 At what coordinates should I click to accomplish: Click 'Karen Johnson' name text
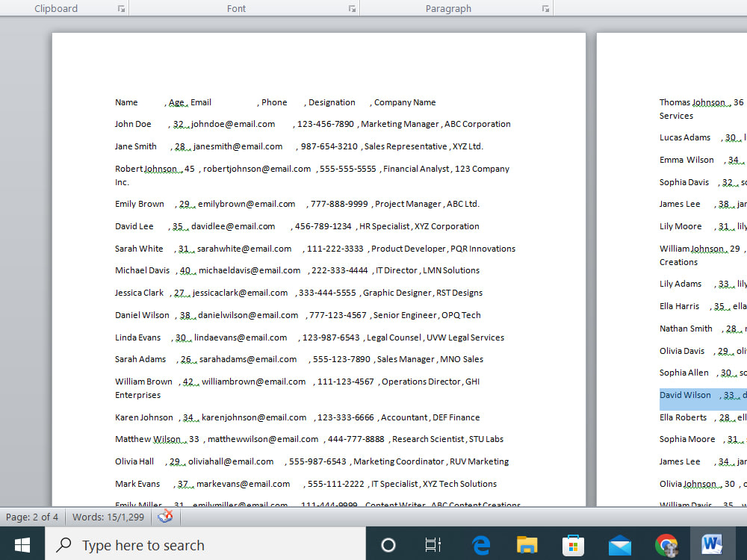[144, 417]
